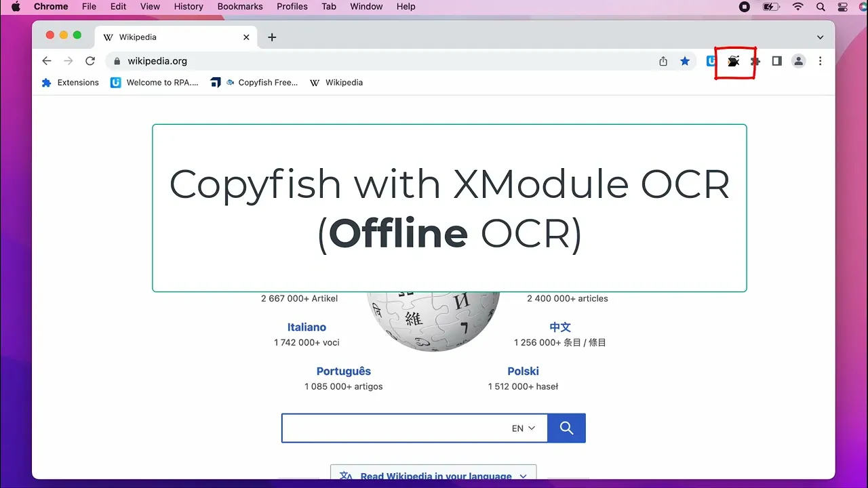Expand the tab search chevron
Image resolution: width=868 pixels, height=488 pixels.
(x=820, y=37)
